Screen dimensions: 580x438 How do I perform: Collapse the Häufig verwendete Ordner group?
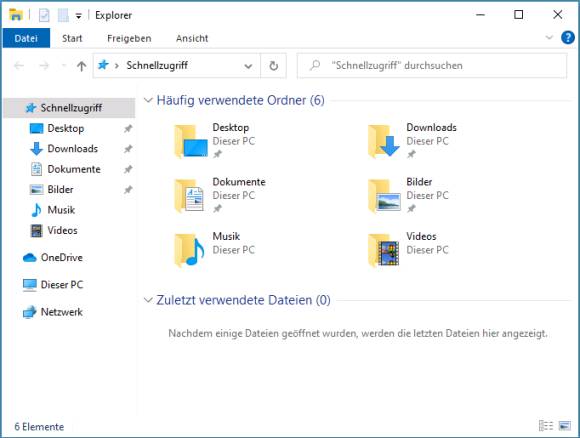click(148, 100)
